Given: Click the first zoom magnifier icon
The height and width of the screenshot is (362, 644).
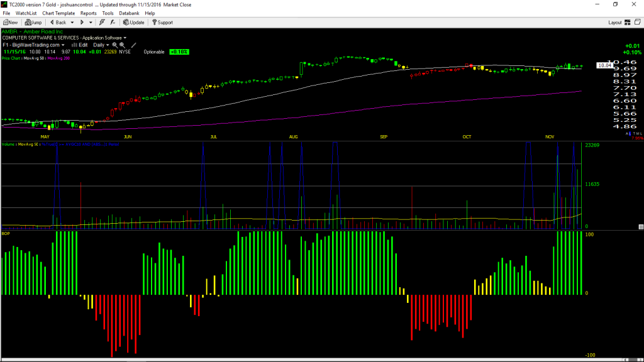Looking at the screenshot, I should (x=114, y=45).
